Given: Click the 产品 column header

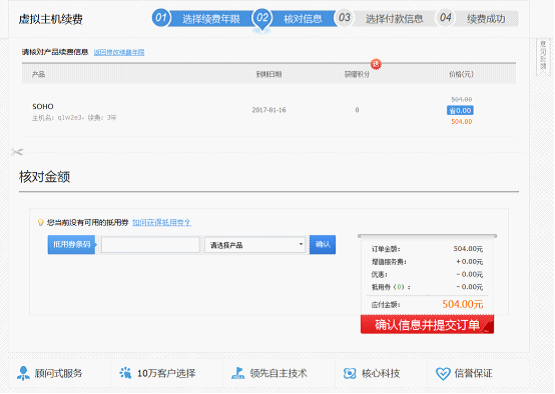Looking at the screenshot, I should point(38,74).
